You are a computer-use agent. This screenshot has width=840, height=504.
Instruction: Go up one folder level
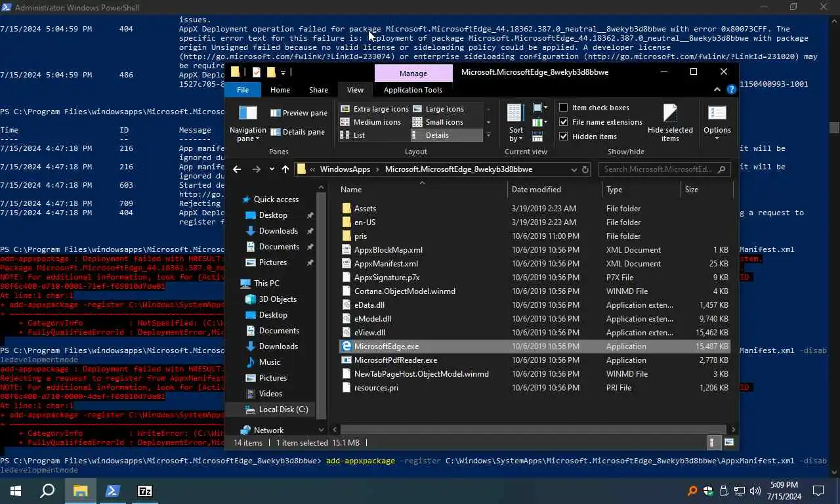click(x=285, y=169)
